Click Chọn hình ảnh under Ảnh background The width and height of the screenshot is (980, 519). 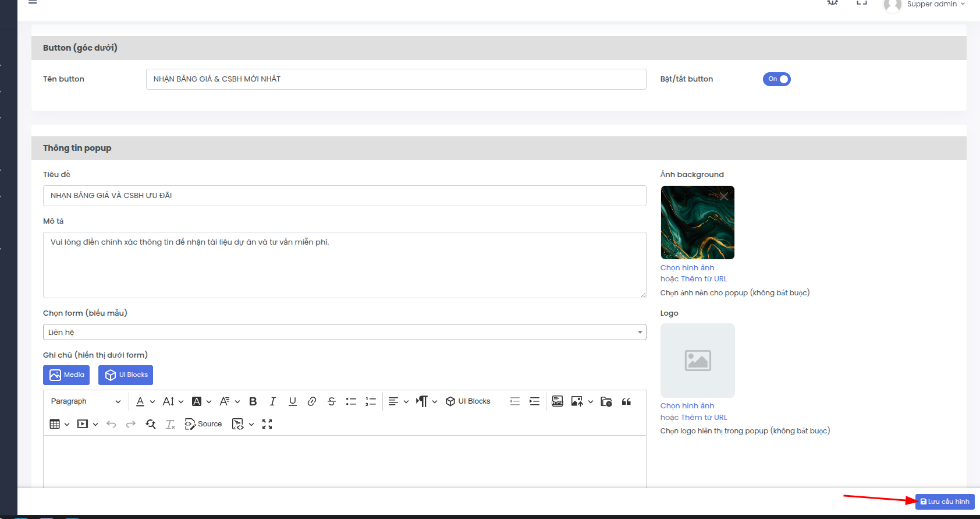(687, 268)
